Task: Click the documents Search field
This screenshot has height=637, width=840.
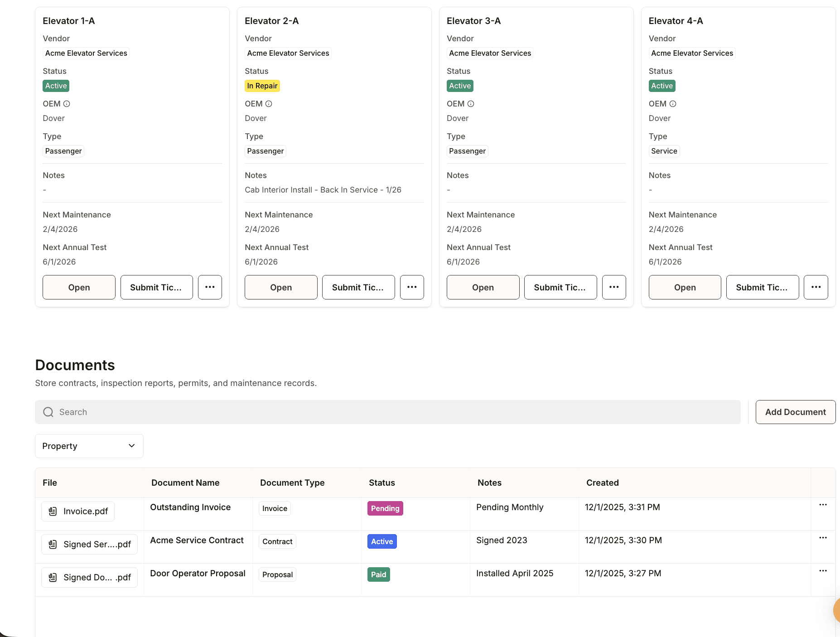Action: (x=388, y=412)
